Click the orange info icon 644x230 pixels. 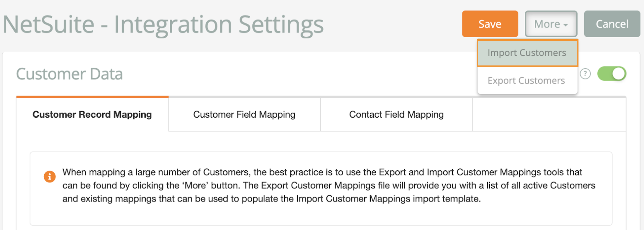(50, 177)
